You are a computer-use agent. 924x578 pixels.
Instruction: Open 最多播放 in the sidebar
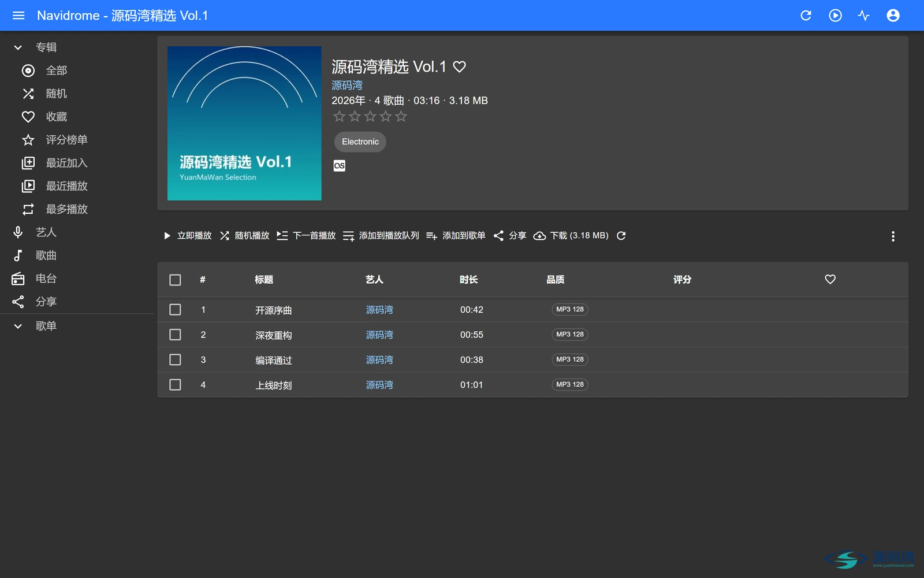coord(77,209)
